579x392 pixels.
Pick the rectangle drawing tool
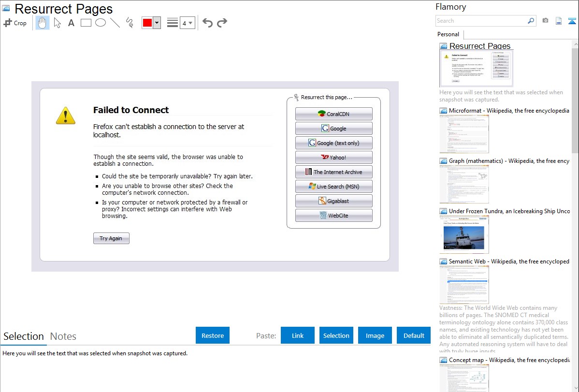pyautogui.click(x=86, y=23)
